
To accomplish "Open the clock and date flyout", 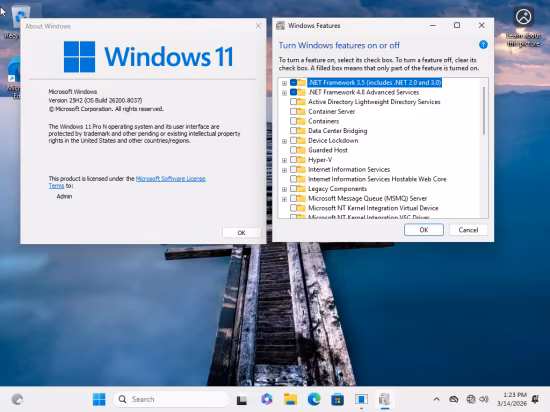I will 512,399.
